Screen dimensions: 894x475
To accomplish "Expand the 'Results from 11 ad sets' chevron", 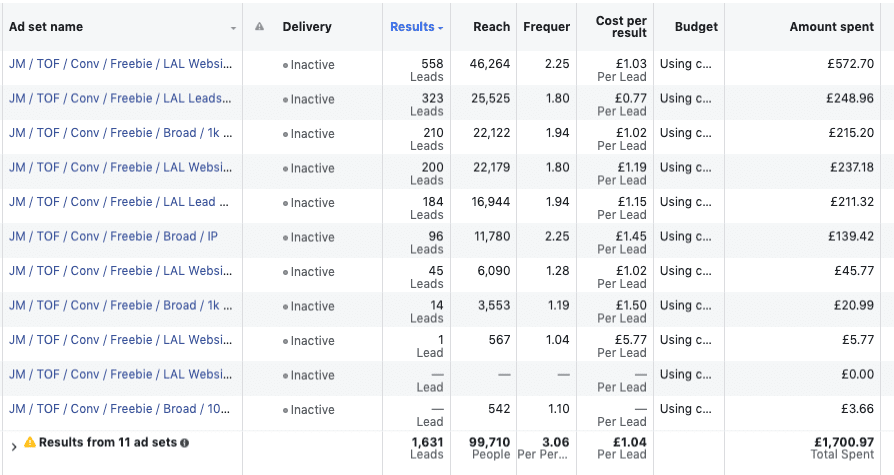I will (x=13, y=447).
